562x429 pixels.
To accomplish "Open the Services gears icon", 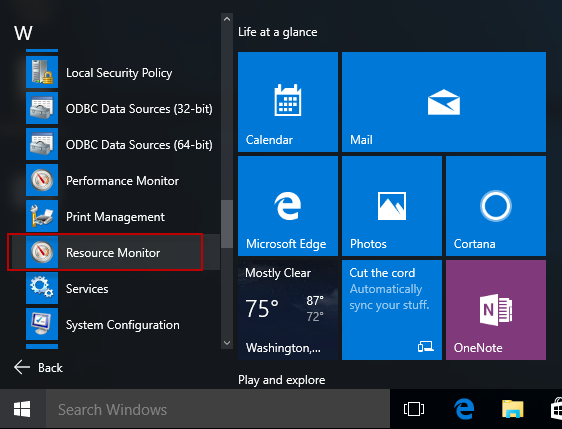I will (x=42, y=288).
